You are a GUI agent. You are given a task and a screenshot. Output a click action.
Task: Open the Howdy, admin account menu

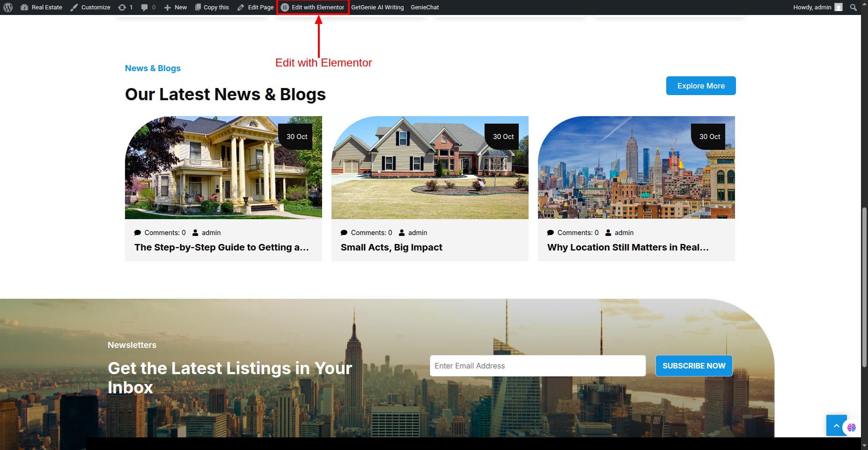tap(812, 7)
